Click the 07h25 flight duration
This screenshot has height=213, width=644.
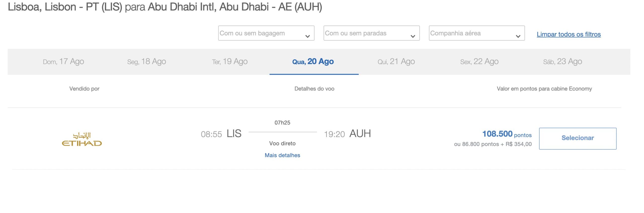pyautogui.click(x=282, y=123)
